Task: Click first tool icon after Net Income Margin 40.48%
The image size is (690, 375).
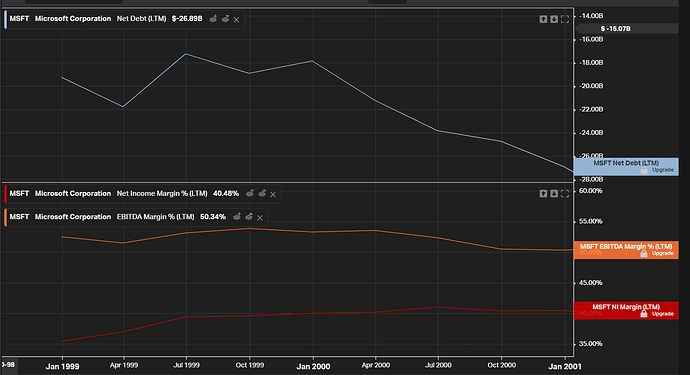Action: [x=250, y=193]
